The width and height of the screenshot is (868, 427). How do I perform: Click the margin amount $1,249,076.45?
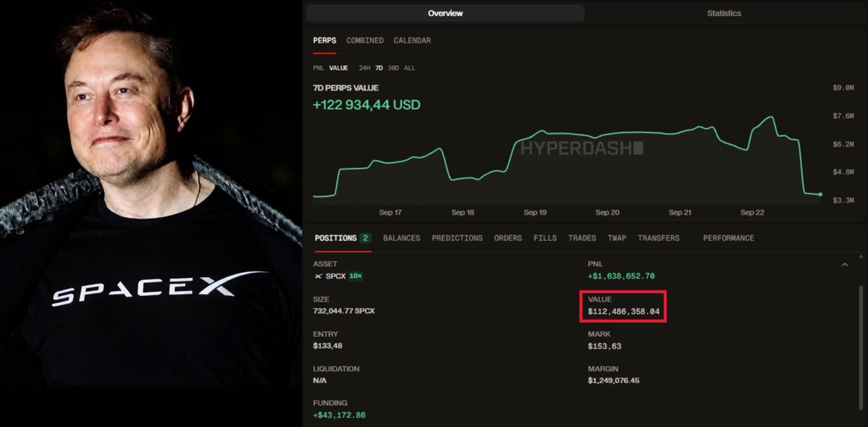[x=614, y=381]
